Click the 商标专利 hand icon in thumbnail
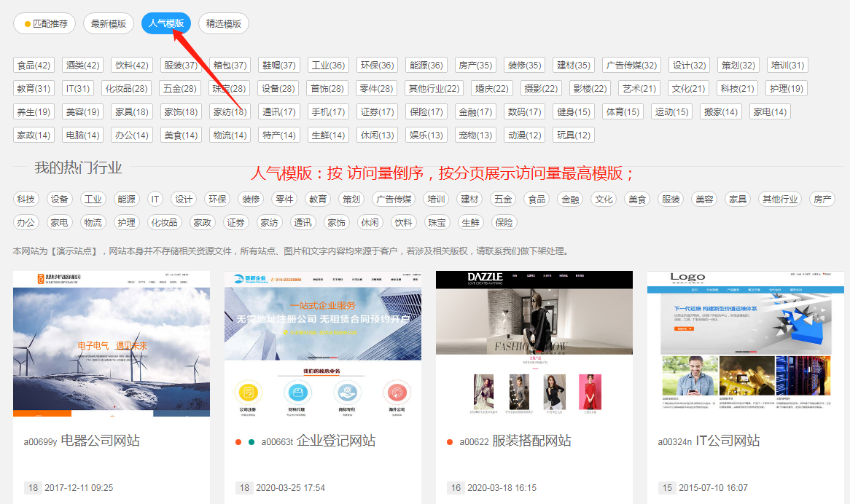 pyautogui.click(x=347, y=393)
